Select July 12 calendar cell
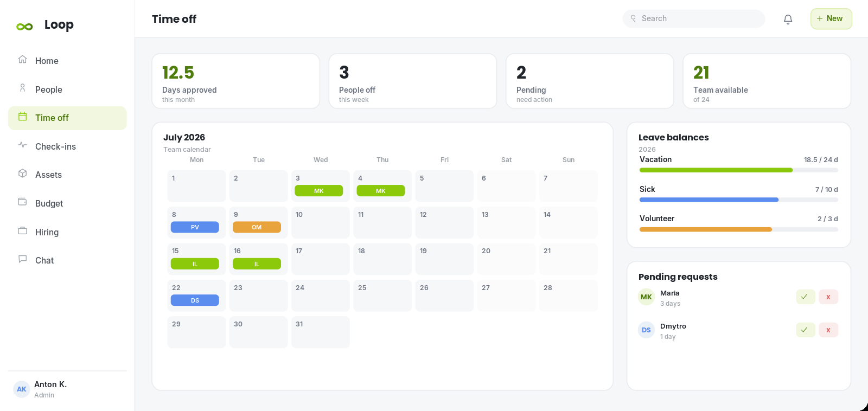 tap(444, 222)
